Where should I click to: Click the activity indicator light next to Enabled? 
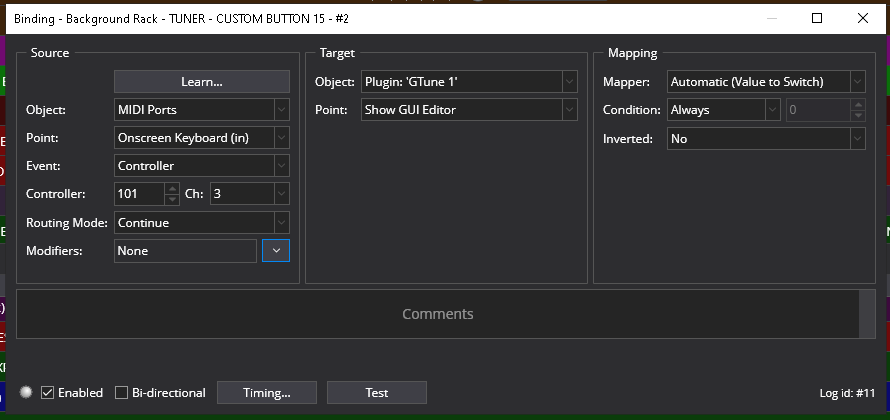26,393
